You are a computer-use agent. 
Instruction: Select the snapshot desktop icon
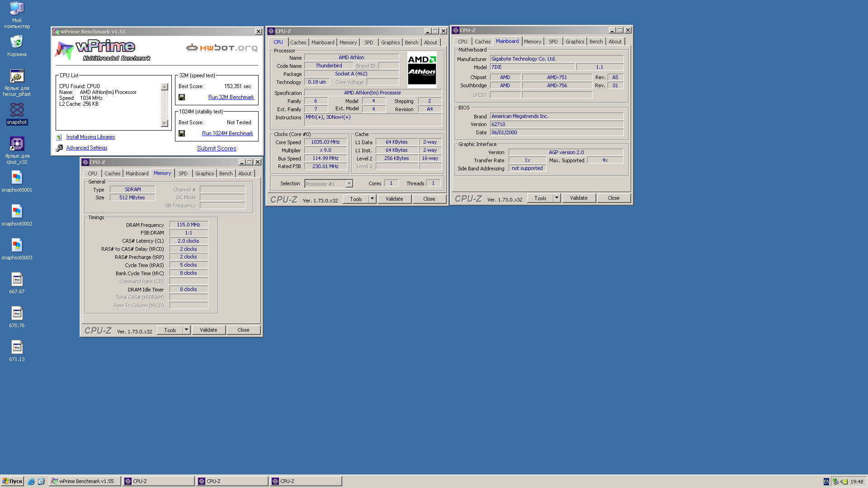tap(17, 110)
